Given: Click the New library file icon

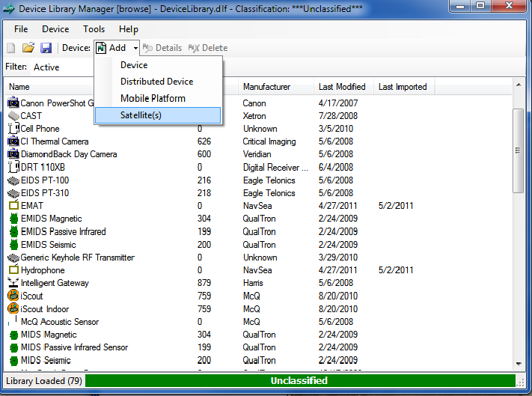Looking at the screenshot, I should pyautogui.click(x=11, y=48).
